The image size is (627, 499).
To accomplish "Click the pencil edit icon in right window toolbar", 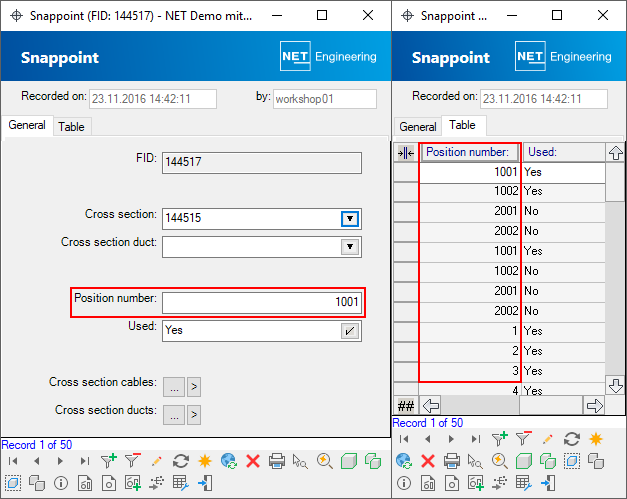I will tap(547, 438).
